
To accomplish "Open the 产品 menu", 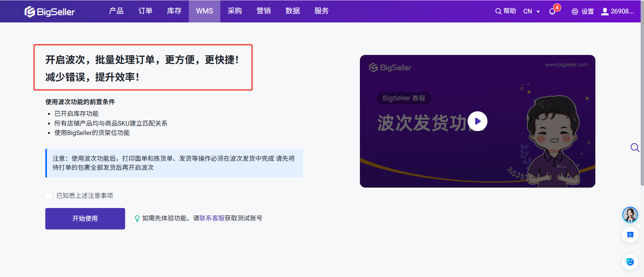I will 116,11.
